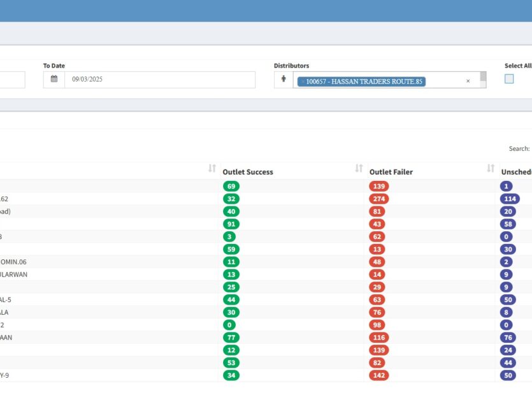
Task: Click the green badge showing 91
Action: click(x=231, y=224)
